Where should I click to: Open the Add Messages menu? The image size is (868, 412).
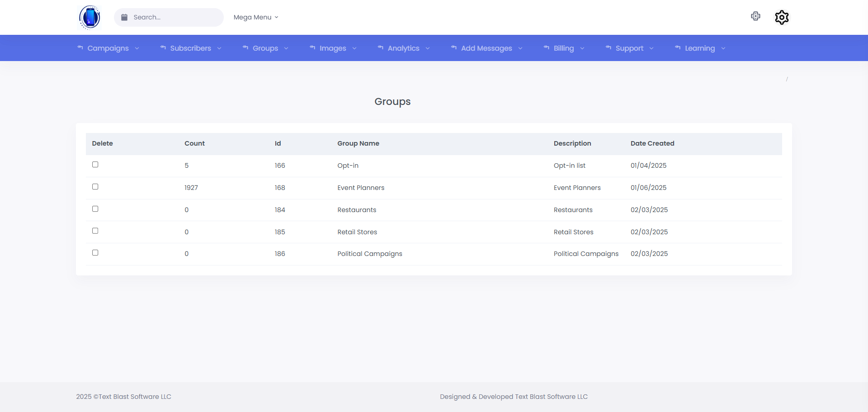[x=487, y=48]
